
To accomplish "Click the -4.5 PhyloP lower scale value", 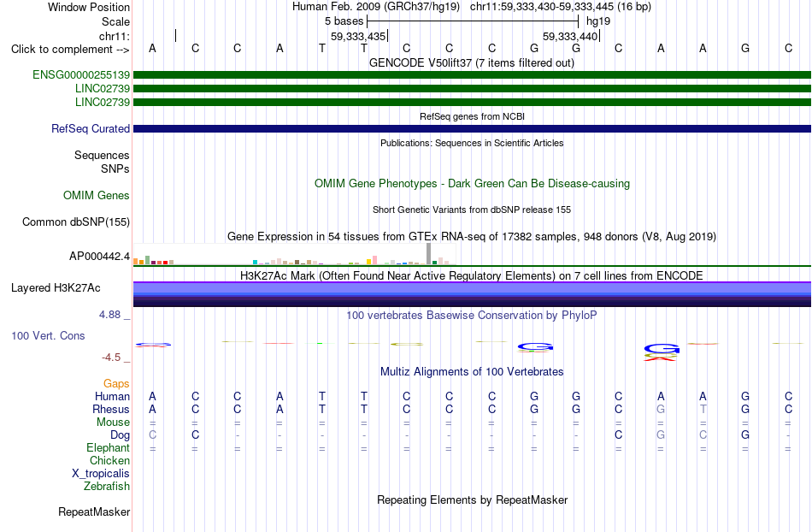I will coord(111,358).
